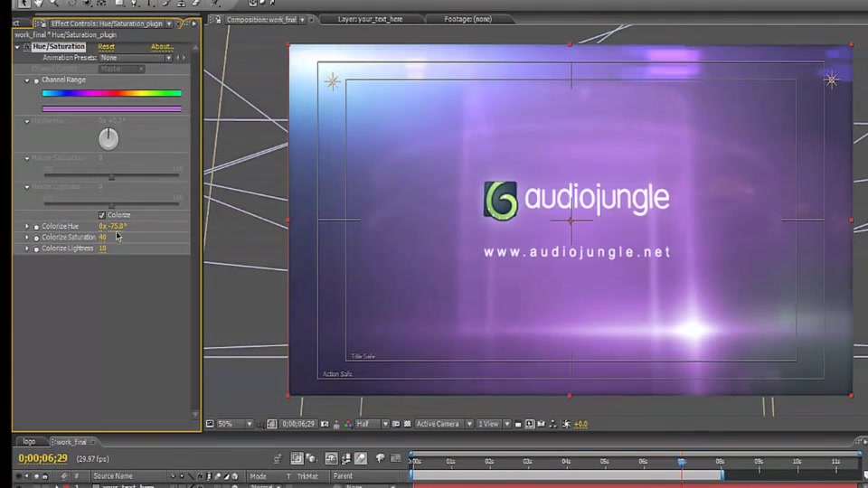The image size is (868, 488).
Task: Click the Composition Flowchart icon in viewer
Action: point(552,424)
